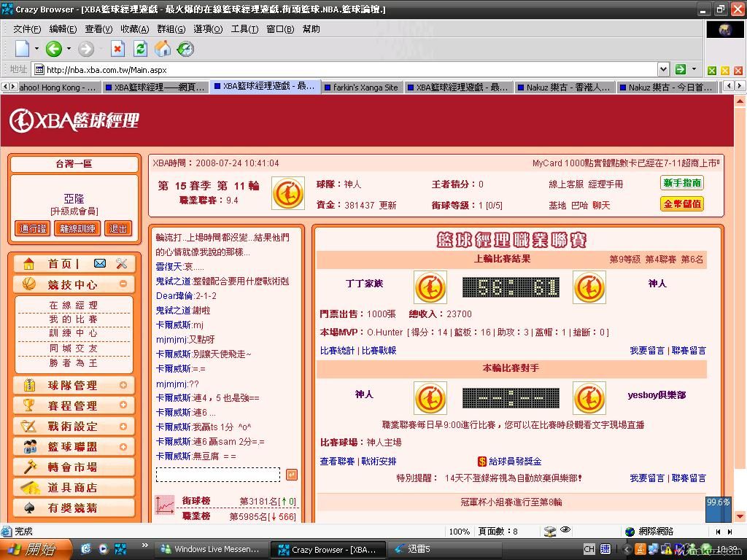747x560 pixels.
Task: Open the 轉會市場 sidebar item
Action: coord(74,467)
